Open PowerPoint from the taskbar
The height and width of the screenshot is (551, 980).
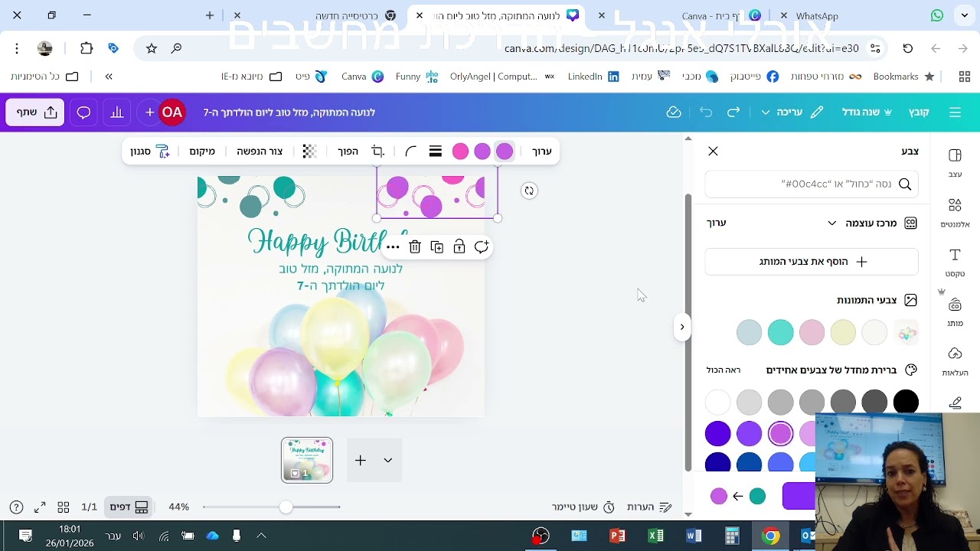(x=617, y=536)
